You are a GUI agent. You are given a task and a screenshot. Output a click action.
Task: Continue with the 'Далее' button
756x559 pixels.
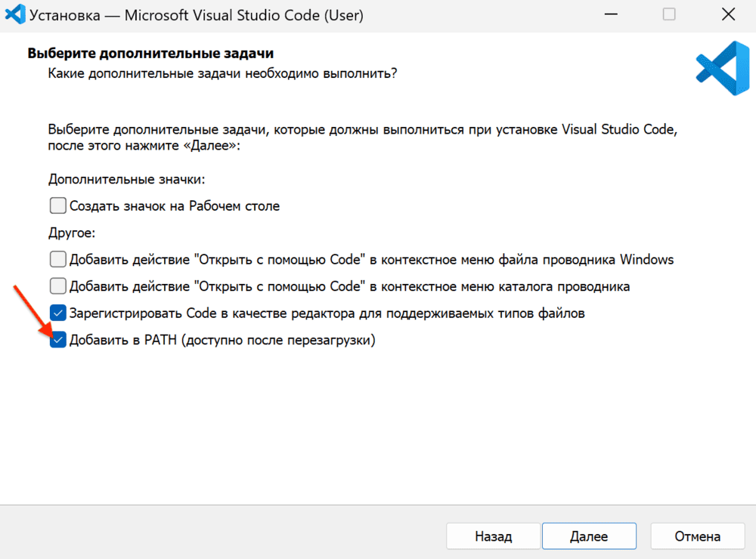tap(589, 536)
